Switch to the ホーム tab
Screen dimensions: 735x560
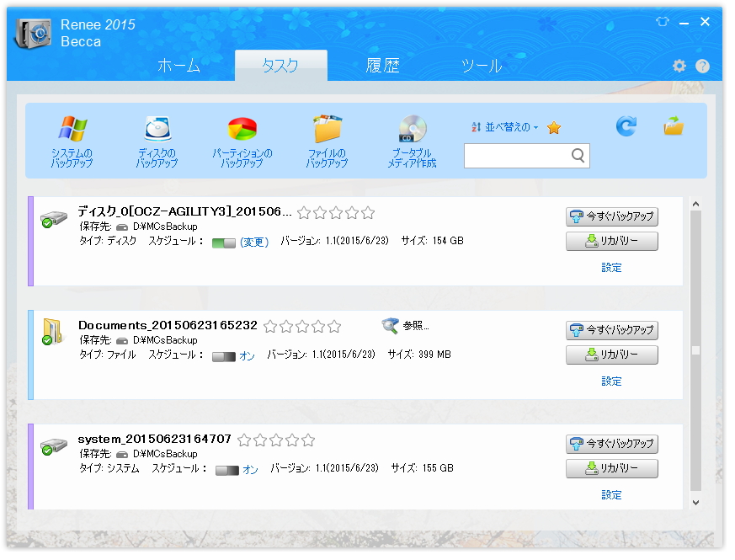[x=178, y=66]
